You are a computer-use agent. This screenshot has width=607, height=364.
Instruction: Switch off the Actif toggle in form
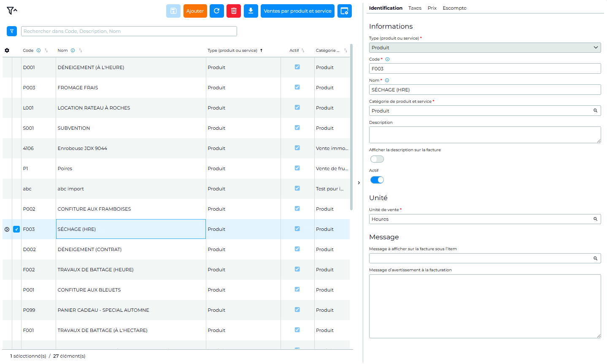377,180
